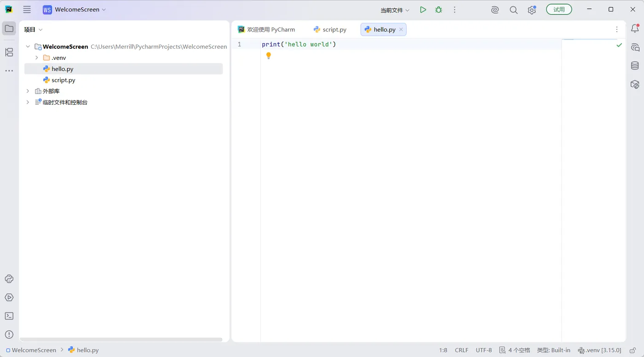
Task: Open the Database tool window
Action: coord(635,66)
